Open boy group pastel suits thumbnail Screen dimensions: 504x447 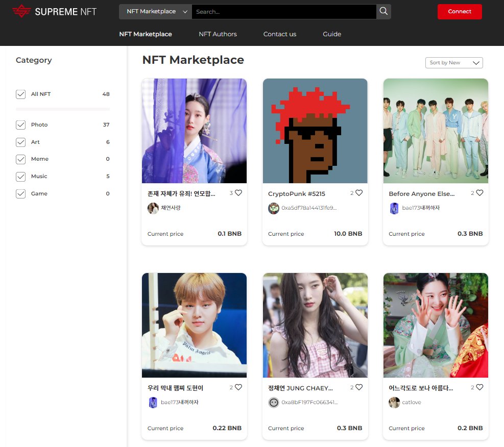pyautogui.click(x=436, y=131)
